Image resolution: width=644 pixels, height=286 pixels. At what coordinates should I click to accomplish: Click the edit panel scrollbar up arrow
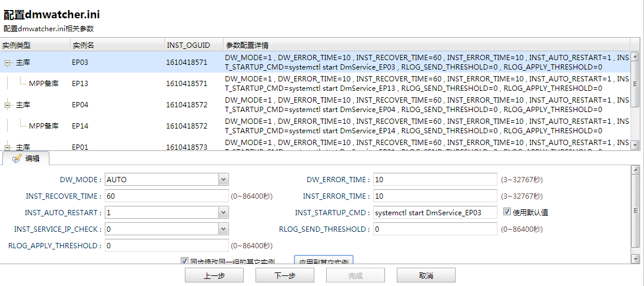(x=635, y=170)
